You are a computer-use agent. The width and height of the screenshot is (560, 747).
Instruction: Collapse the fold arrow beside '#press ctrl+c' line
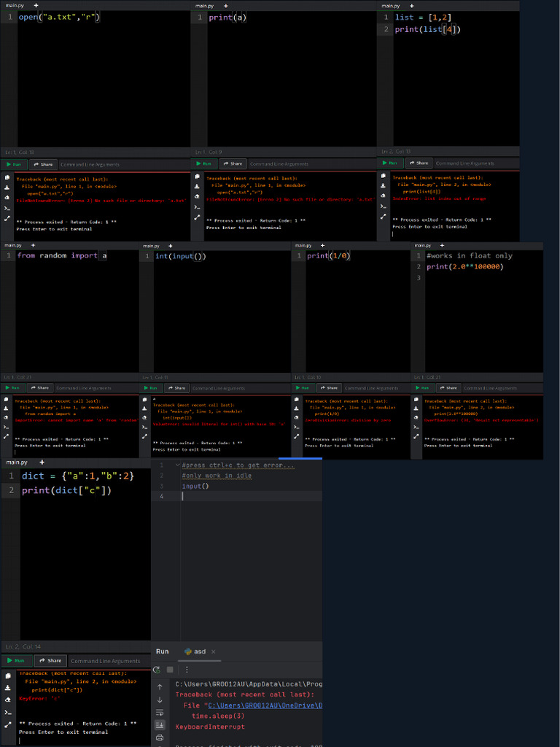click(x=177, y=465)
